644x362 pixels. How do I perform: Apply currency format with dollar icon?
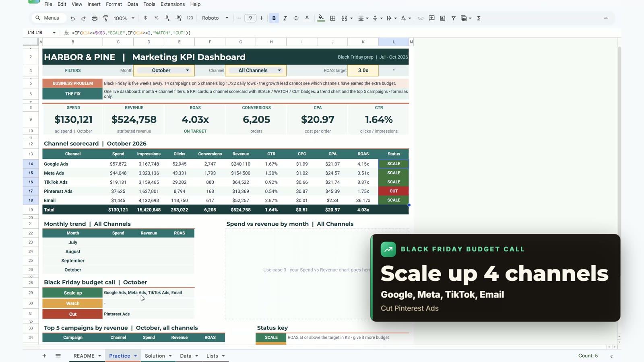145,18
